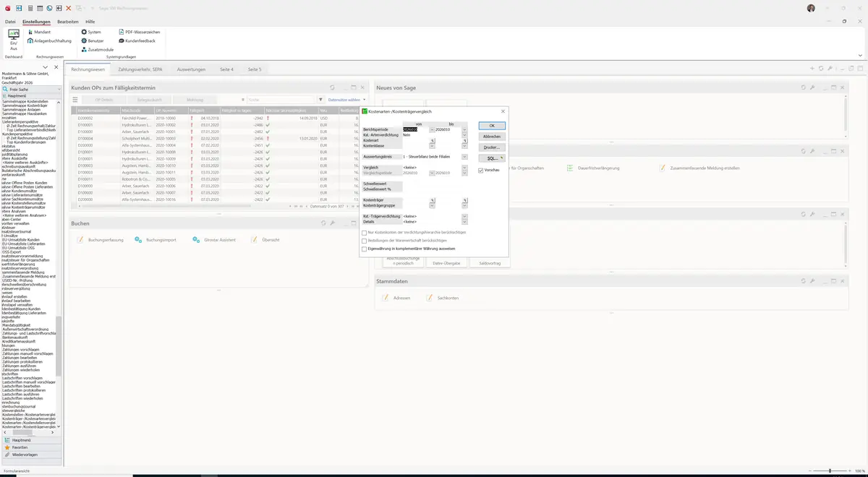The height and width of the screenshot is (477, 868).
Task: Expand the Vergleich dropdown
Action: [464, 167]
